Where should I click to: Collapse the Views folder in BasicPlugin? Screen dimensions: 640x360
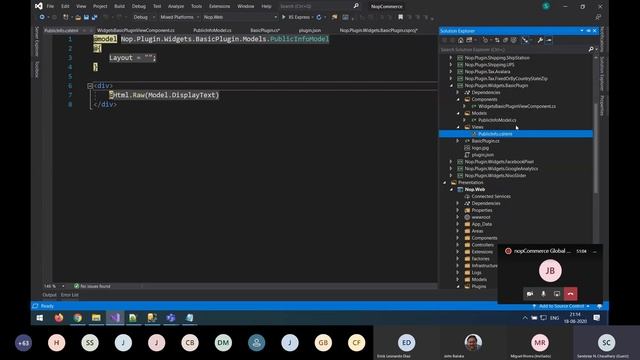(x=458, y=127)
